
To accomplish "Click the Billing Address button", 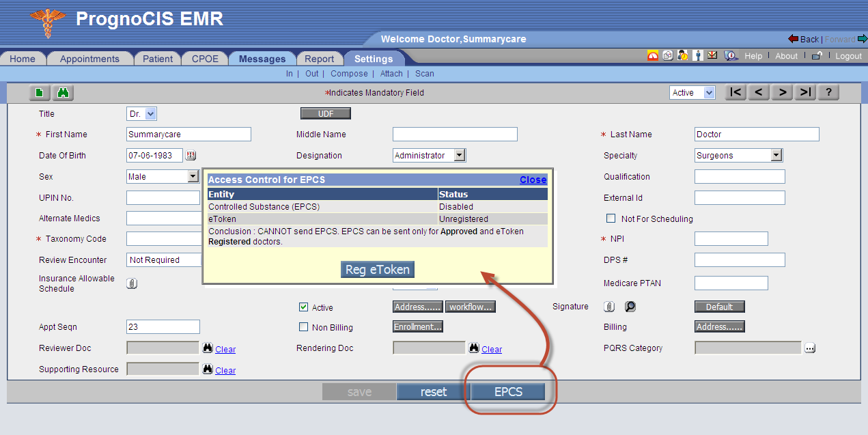I will (x=720, y=327).
